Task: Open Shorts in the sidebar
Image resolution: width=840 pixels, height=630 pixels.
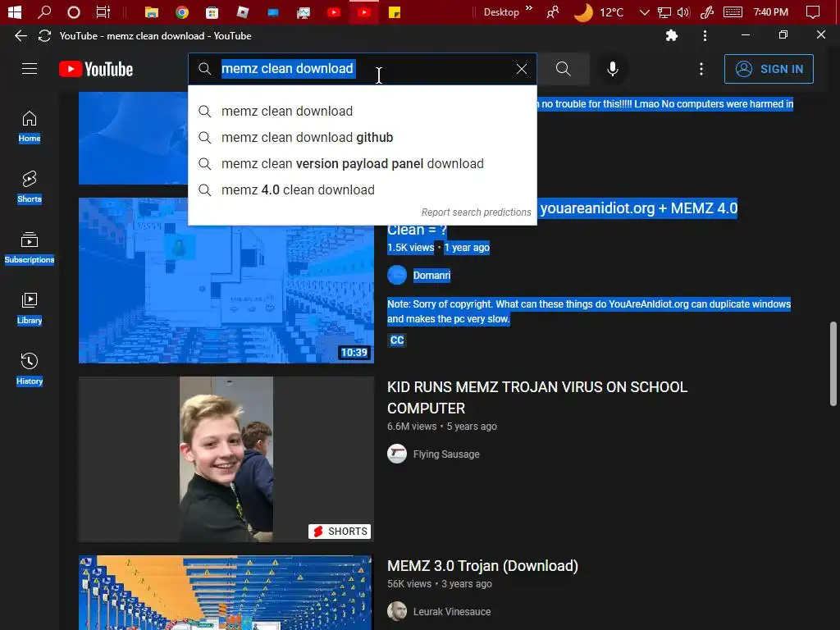Action: click(30, 187)
